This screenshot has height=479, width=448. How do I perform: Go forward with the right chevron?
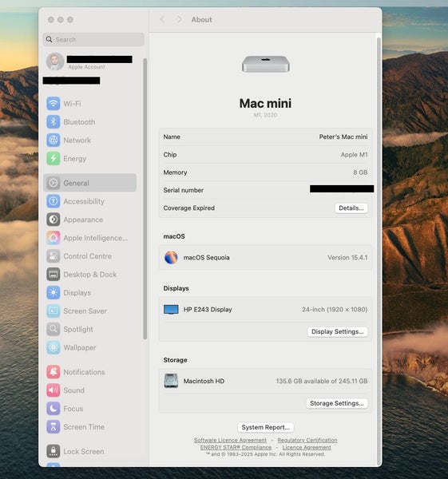(180, 19)
